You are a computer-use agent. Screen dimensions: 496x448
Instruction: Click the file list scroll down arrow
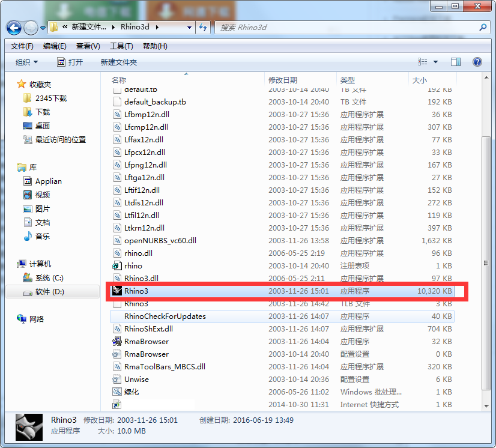(486, 406)
